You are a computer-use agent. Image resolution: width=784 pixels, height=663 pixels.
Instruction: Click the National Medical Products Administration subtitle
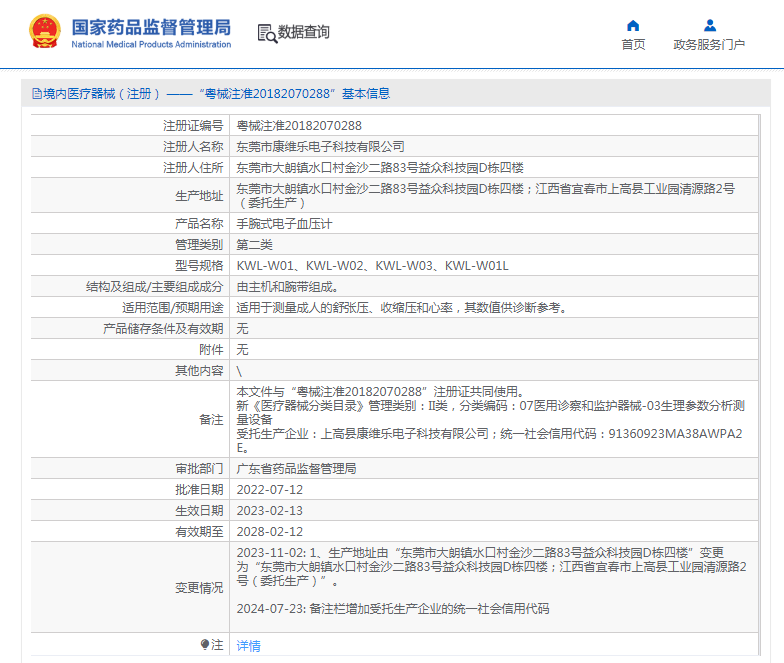(x=151, y=44)
